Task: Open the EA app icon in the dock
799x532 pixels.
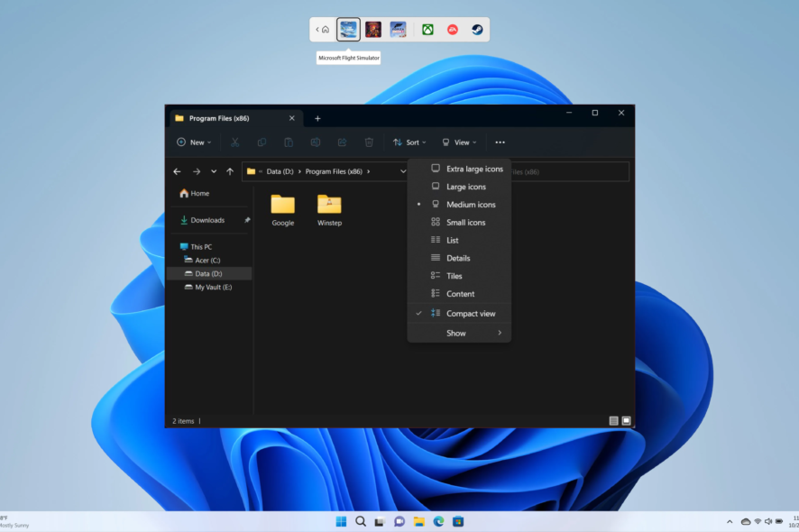Action: [454, 28]
